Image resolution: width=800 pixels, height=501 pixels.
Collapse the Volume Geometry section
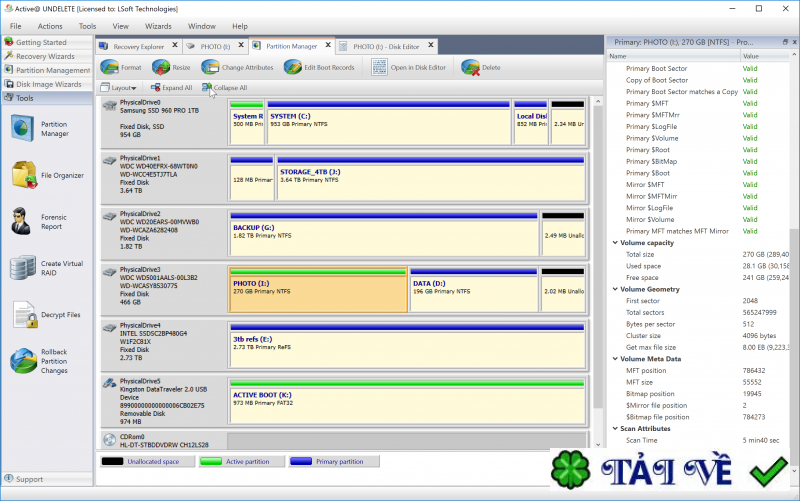pyautogui.click(x=613, y=289)
